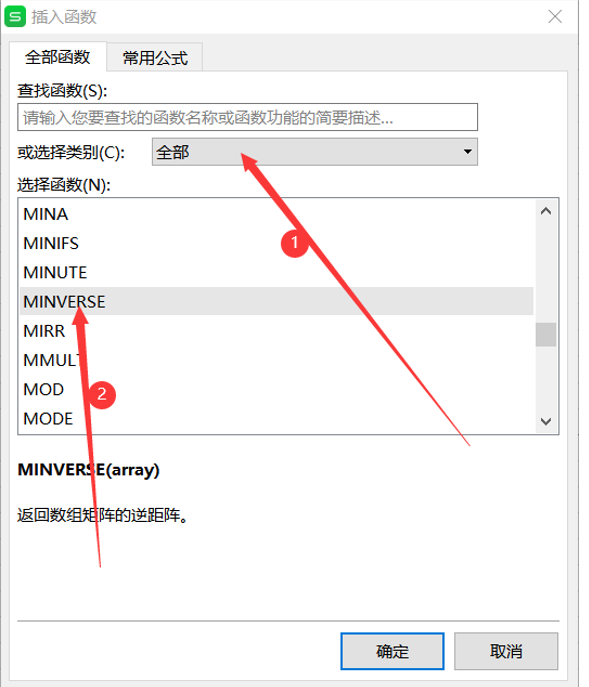Cancel with the 取消 button

coord(506,651)
